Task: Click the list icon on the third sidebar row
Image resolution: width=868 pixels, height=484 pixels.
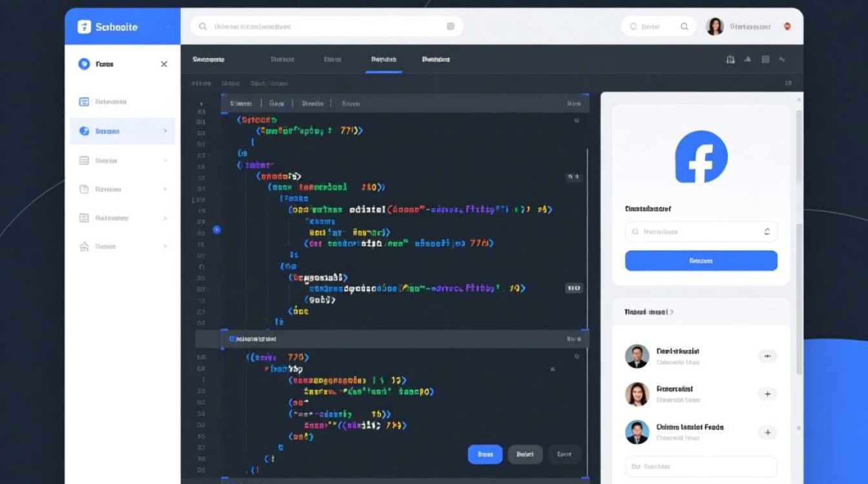Action: 84,160
